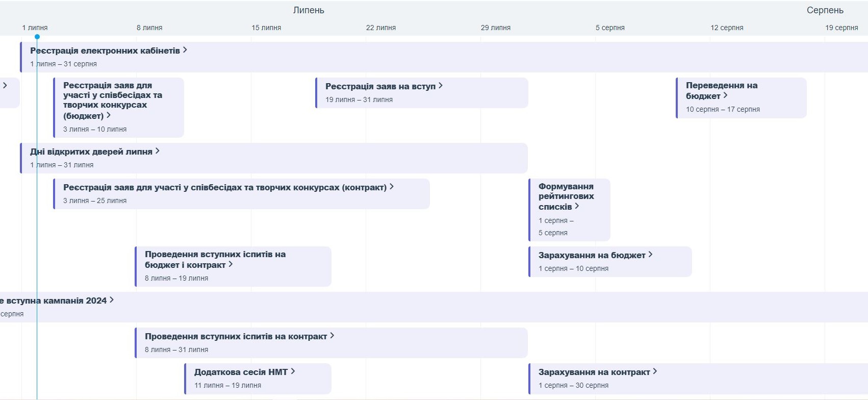Click date range 1 липня – 31 серпня
The image size is (868, 400).
point(63,64)
